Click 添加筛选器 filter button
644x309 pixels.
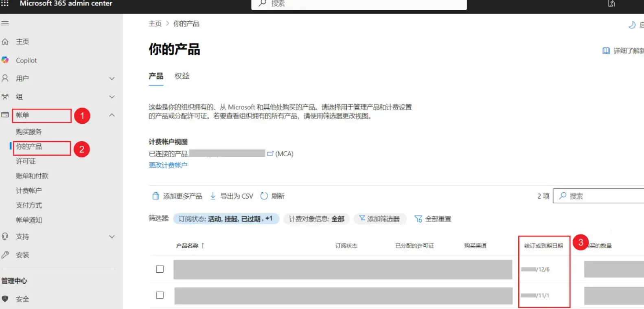(379, 219)
